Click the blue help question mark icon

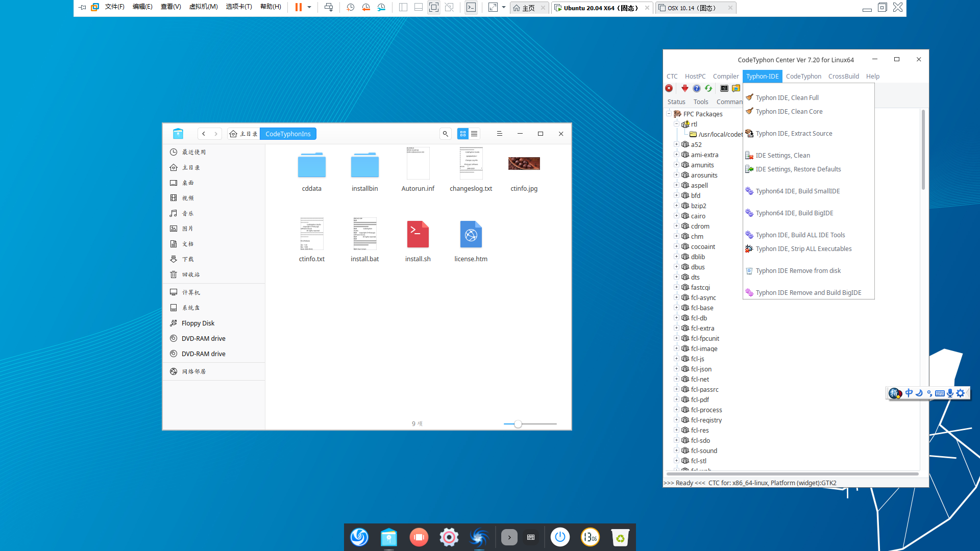click(697, 88)
